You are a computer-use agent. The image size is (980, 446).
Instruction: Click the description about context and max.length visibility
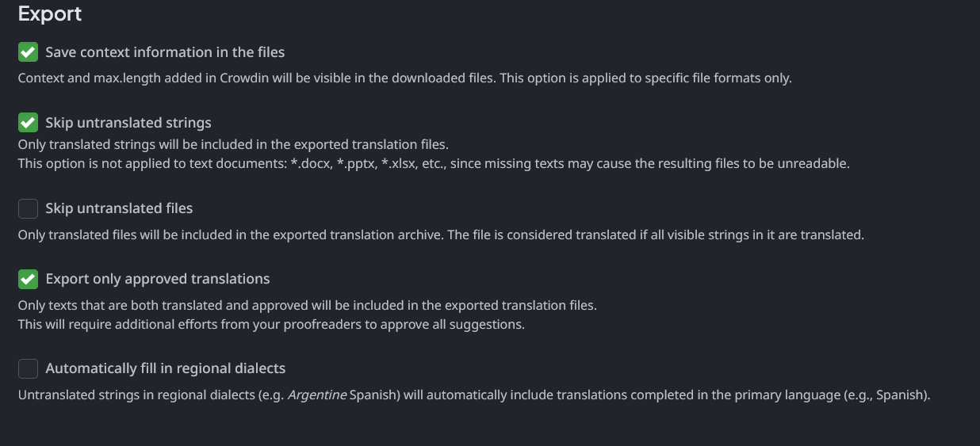[404, 78]
